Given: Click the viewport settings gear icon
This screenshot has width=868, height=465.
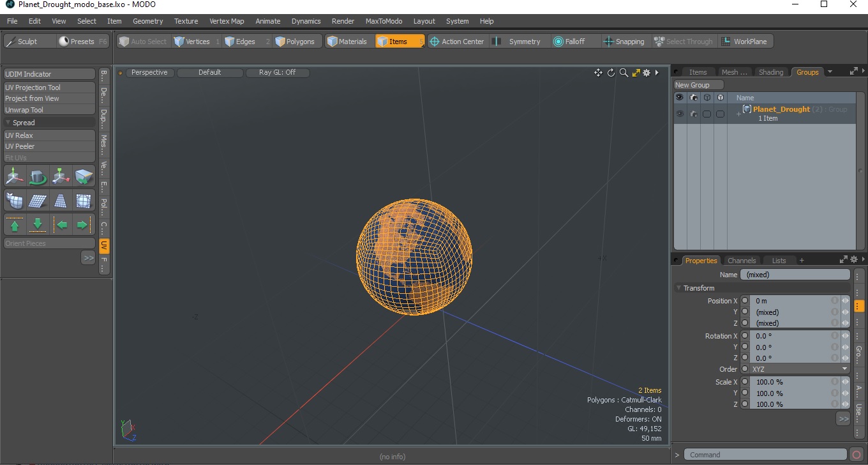Looking at the screenshot, I should (x=647, y=73).
